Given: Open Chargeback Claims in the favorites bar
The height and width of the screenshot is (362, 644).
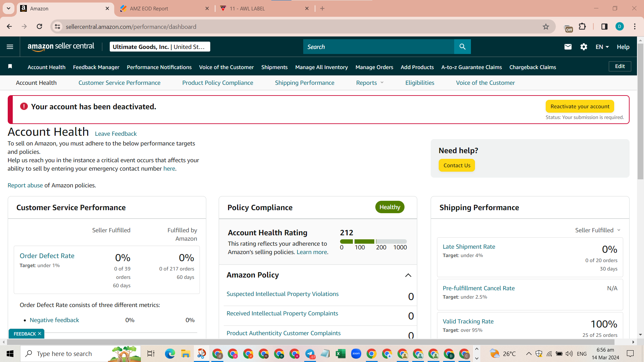Looking at the screenshot, I should [x=533, y=67].
